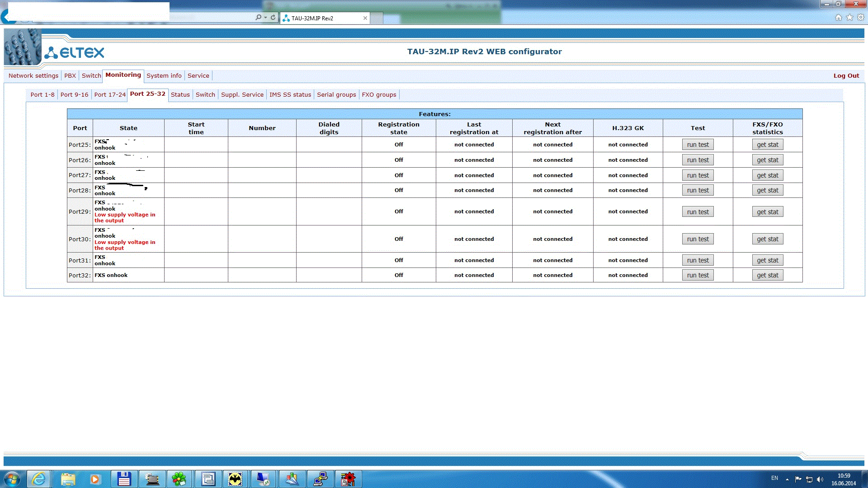Get stat for Port29

(768, 212)
